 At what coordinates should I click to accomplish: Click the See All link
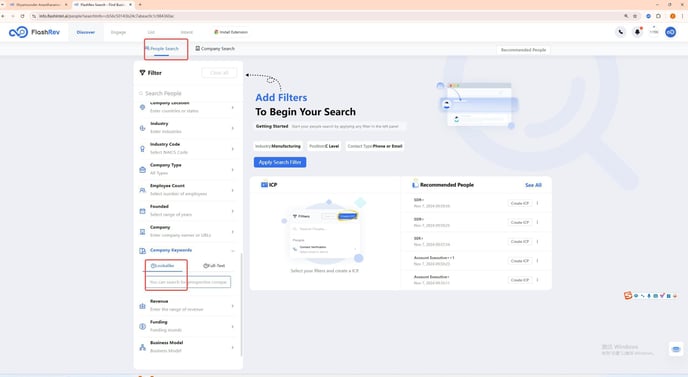click(x=533, y=185)
